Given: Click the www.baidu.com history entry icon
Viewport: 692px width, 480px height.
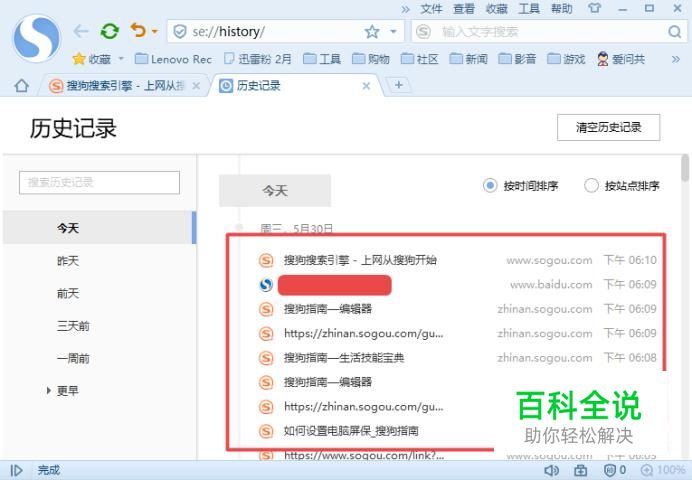Looking at the screenshot, I should tap(266, 285).
